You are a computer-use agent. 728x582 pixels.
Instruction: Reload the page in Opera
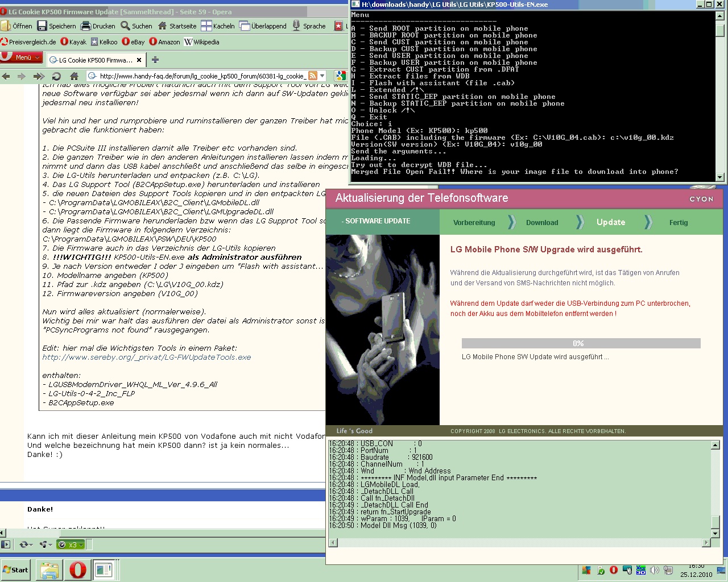coord(56,76)
